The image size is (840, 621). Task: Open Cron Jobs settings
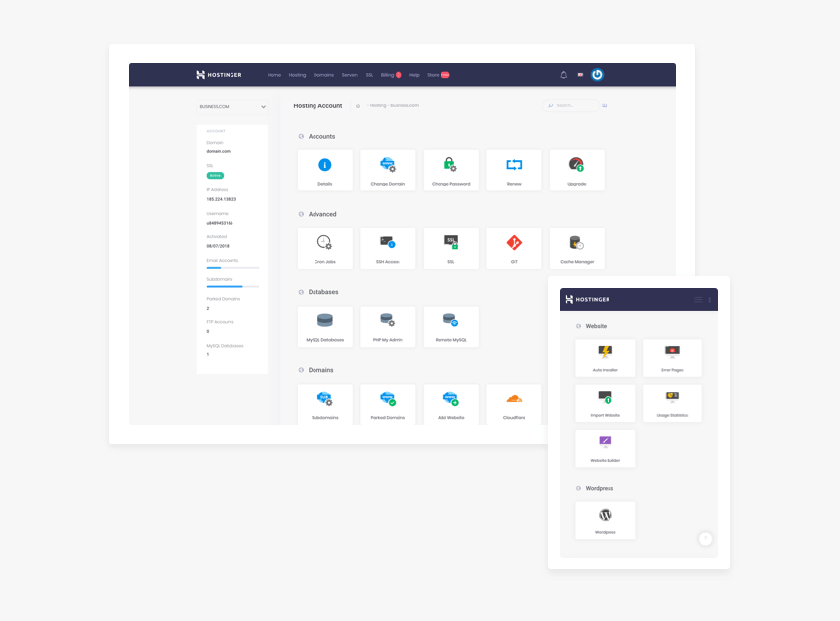point(324,248)
